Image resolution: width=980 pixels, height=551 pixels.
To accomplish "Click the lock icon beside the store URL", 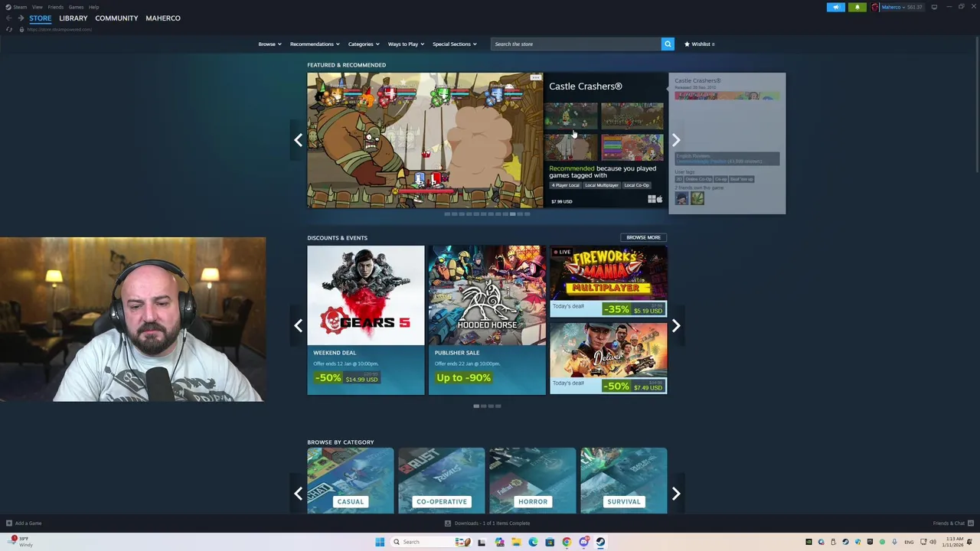I will pyautogui.click(x=21, y=29).
